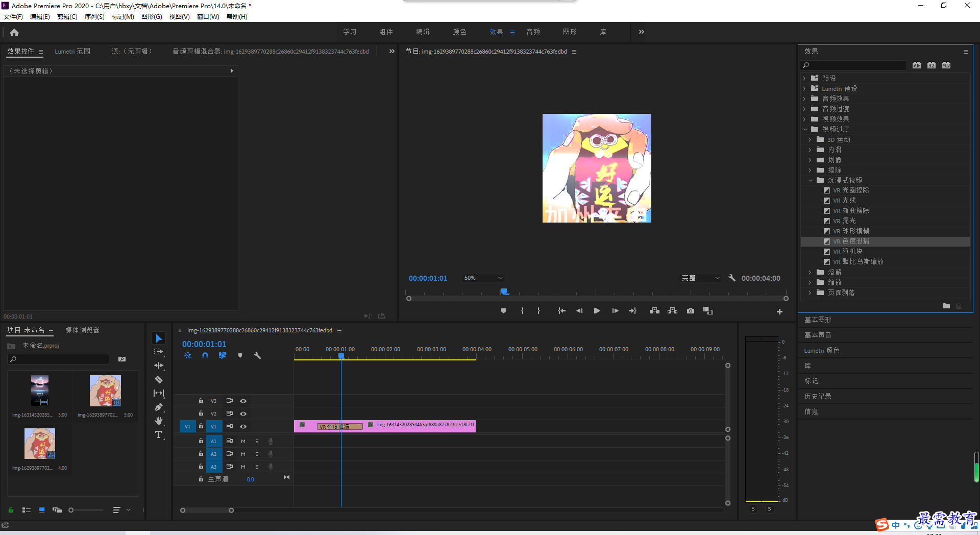Open the 基本声音 panel
Screen dimensions: 980x535
(x=818, y=335)
